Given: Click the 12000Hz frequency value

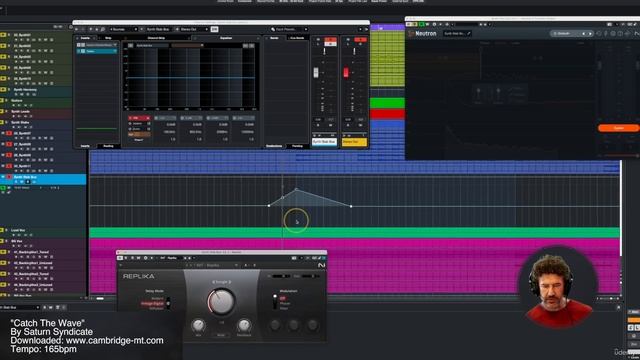Looking at the screenshot, I should tap(247, 132).
